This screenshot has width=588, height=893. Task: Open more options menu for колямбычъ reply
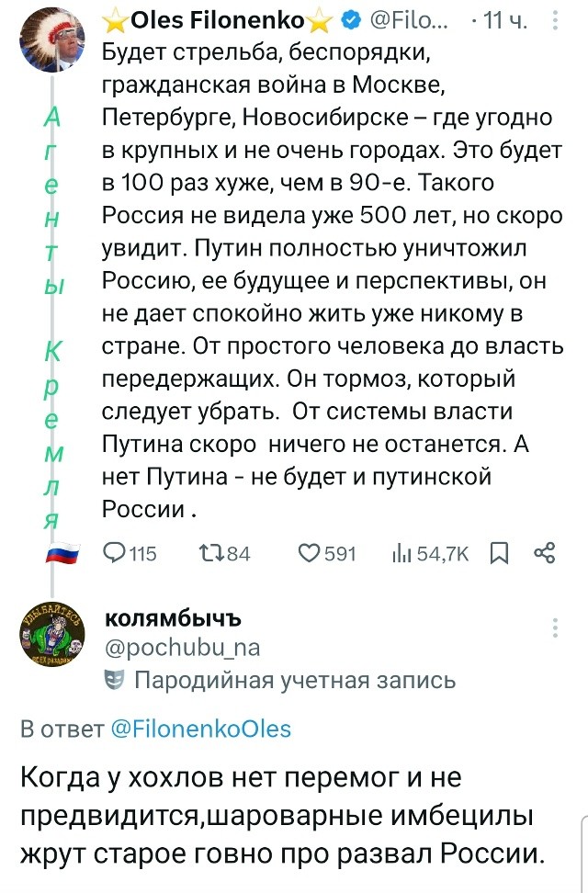[556, 627]
